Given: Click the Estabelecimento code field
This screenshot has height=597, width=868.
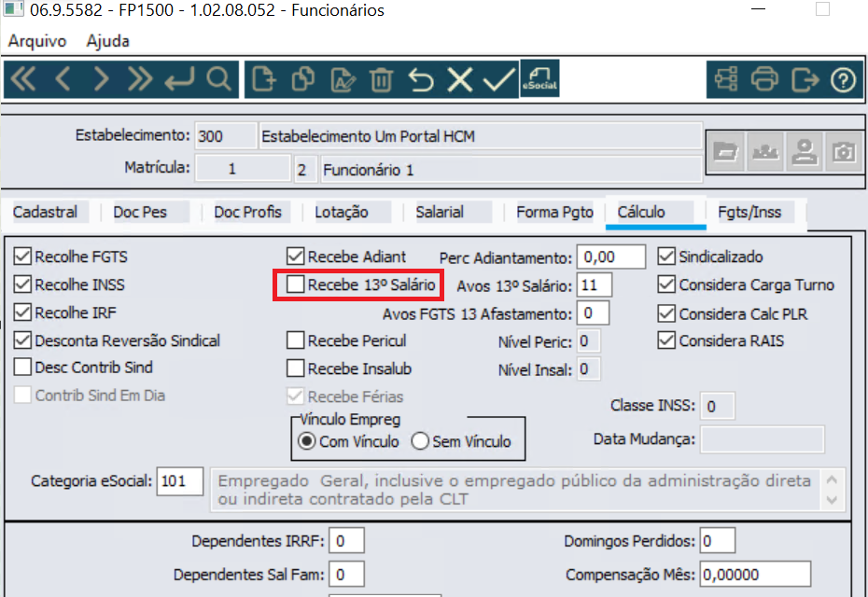Looking at the screenshot, I should click(x=225, y=135).
